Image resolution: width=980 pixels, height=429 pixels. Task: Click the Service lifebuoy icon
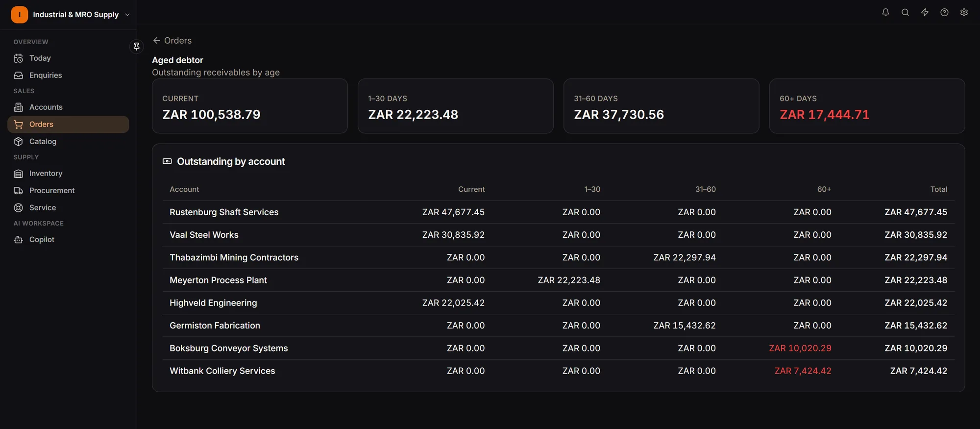coord(19,208)
